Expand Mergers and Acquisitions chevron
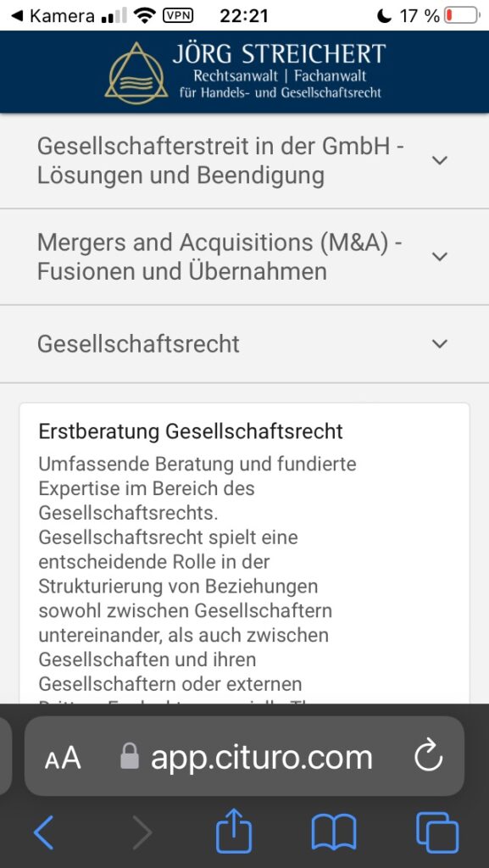This screenshot has height=868, width=489. tap(439, 257)
